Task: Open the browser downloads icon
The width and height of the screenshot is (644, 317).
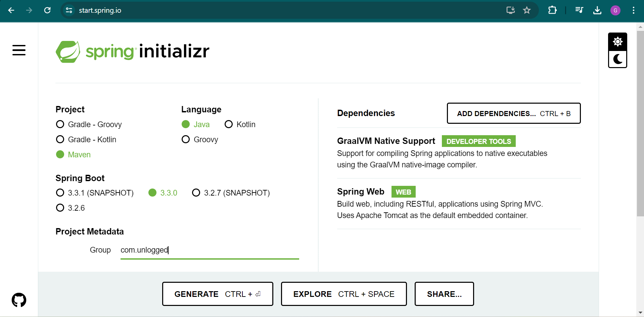Action: [597, 10]
